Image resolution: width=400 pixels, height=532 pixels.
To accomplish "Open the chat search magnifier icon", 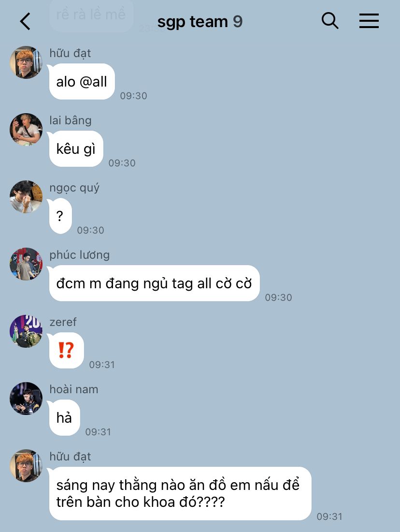I will pyautogui.click(x=330, y=21).
